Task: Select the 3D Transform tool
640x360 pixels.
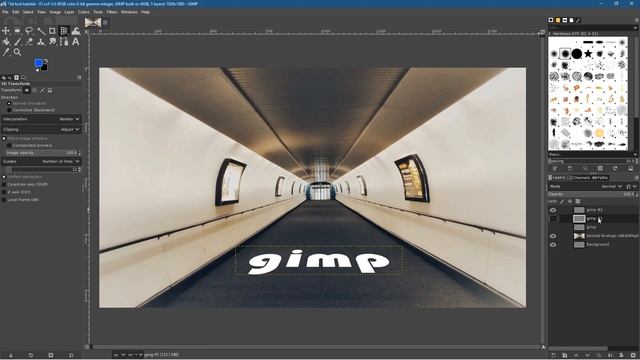Action: [x=64, y=31]
